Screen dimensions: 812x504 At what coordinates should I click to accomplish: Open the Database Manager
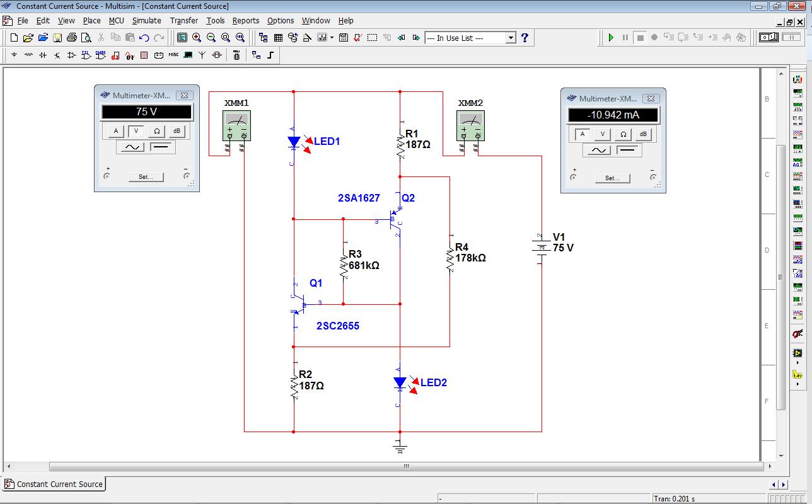293,38
